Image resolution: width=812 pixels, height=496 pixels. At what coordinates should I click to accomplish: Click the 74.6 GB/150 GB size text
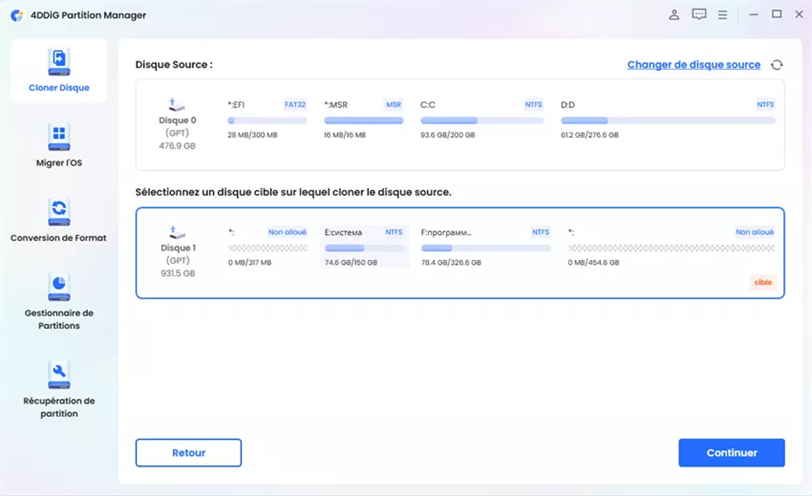(351, 262)
